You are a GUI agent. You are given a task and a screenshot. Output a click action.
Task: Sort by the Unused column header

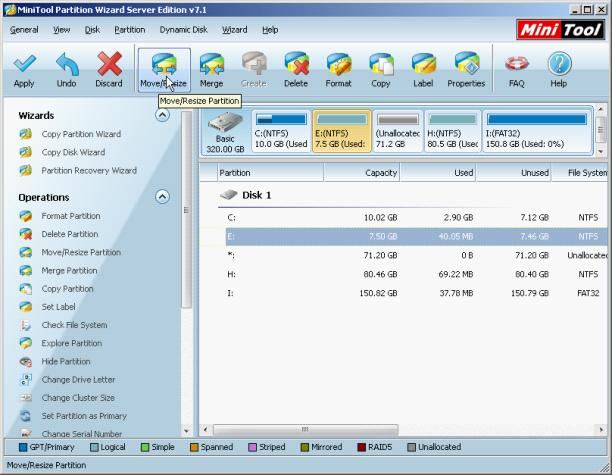(x=514, y=173)
